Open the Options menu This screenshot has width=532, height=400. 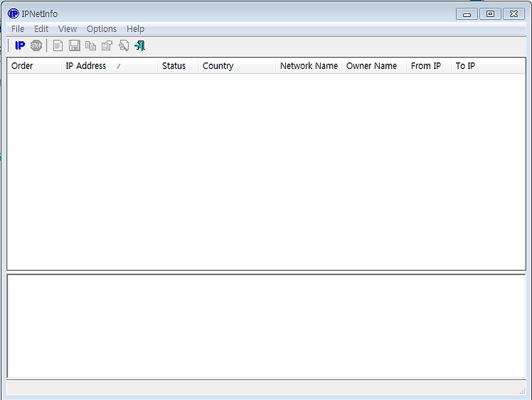(101, 29)
